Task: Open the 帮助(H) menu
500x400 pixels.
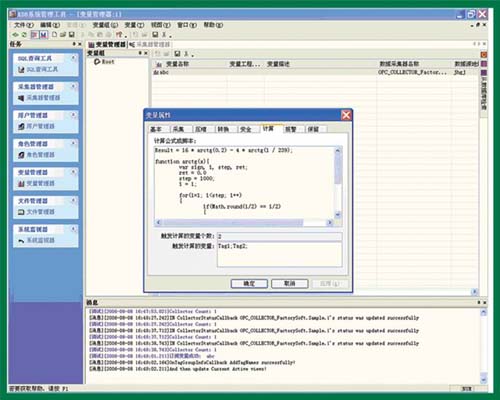Action: coord(213,25)
